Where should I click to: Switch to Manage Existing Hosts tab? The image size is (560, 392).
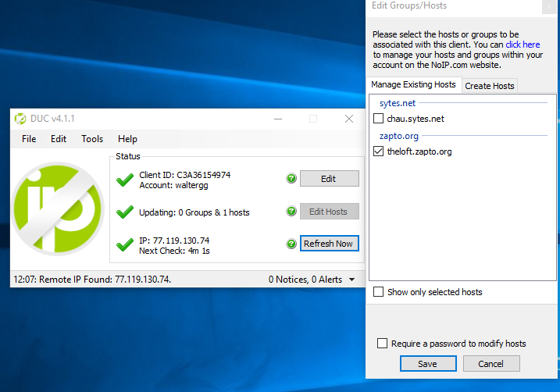414,84
